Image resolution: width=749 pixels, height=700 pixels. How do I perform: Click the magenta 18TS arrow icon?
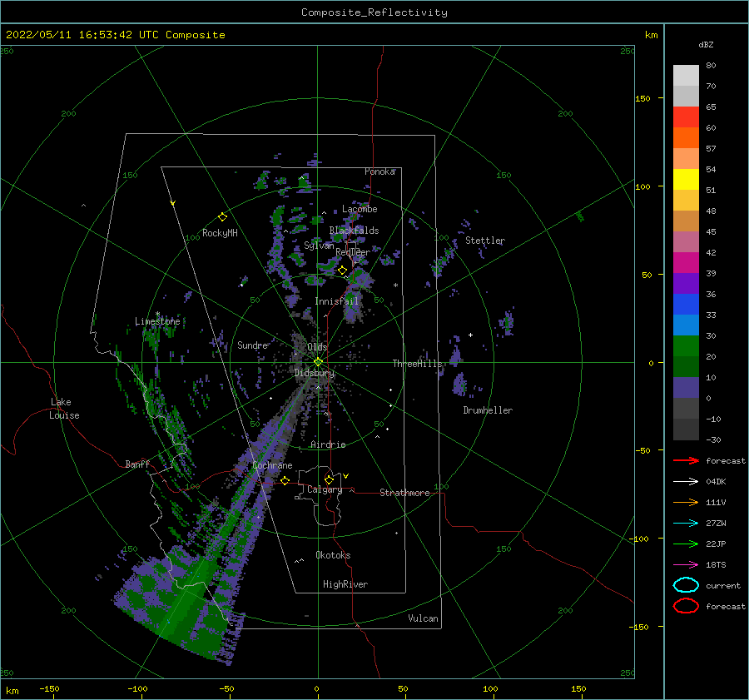686,565
